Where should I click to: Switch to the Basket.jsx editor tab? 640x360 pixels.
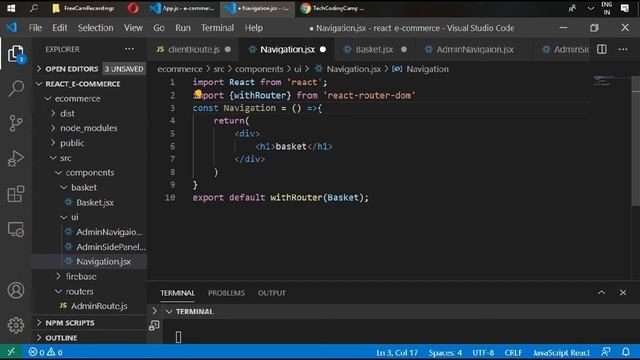[x=374, y=49]
